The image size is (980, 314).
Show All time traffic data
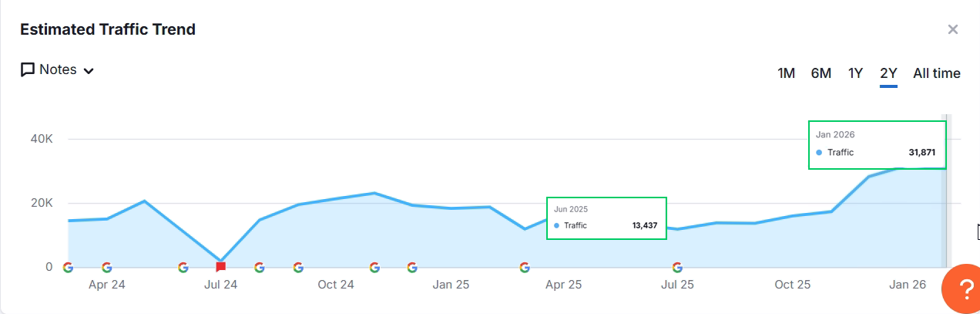click(x=936, y=73)
